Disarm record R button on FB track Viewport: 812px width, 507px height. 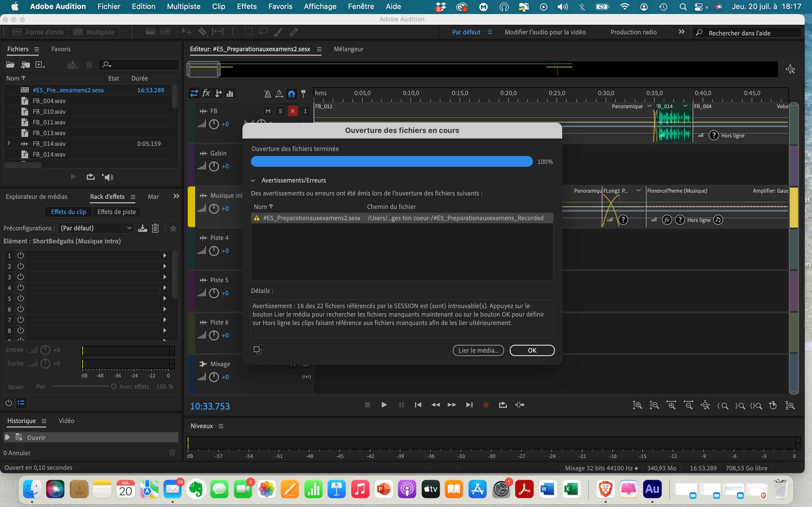tap(293, 111)
